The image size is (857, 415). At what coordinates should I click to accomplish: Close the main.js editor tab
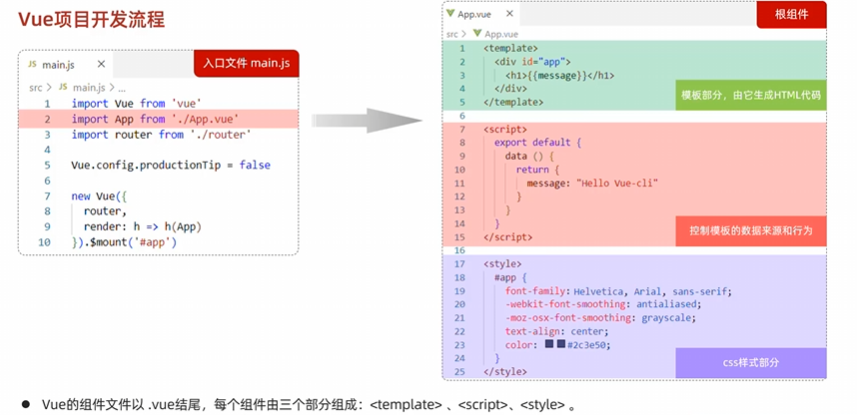pyautogui.click(x=101, y=64)
